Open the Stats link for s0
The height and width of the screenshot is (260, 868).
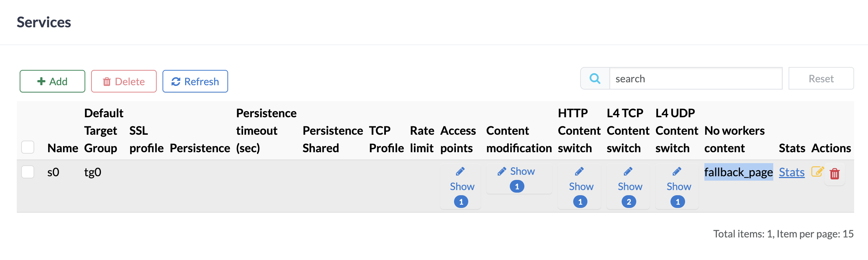click(791, 172)
